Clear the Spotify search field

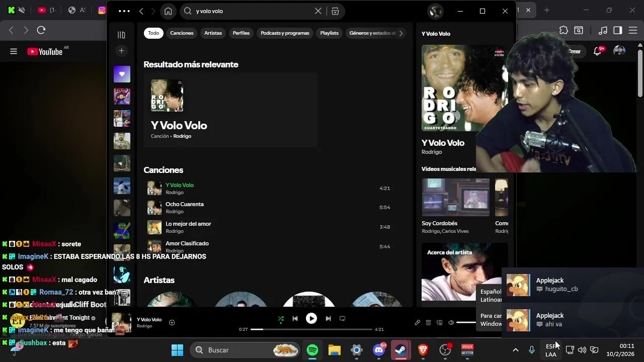click(318, 11)
